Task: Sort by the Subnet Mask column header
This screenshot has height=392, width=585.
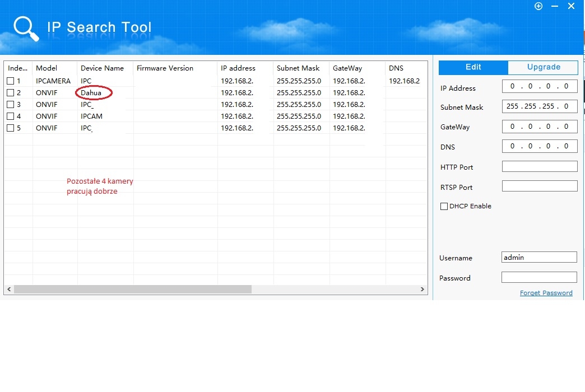Action: pos(301,68)
